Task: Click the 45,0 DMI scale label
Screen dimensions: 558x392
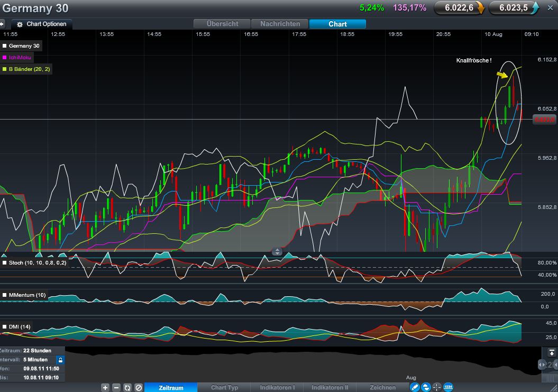Action: pos(551,323)
